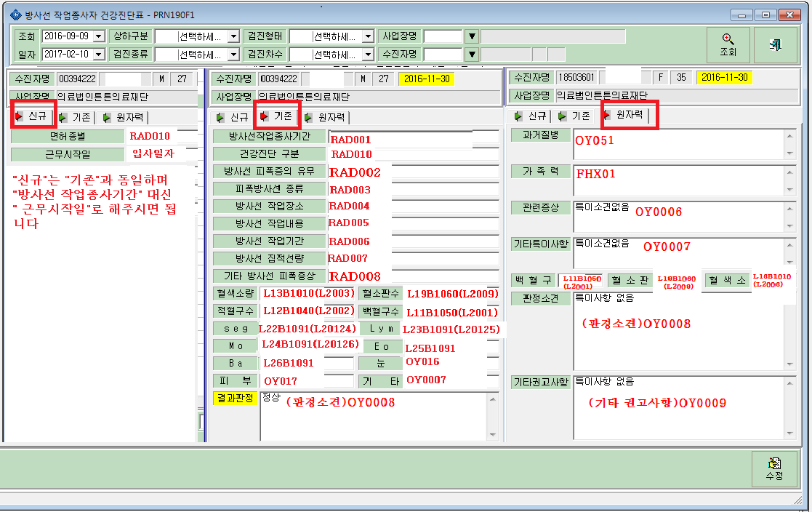The width and height of the screenshot is (812, 512).
Task: Select the 원자력 tab in middle panel
Action: click(327, 118)
